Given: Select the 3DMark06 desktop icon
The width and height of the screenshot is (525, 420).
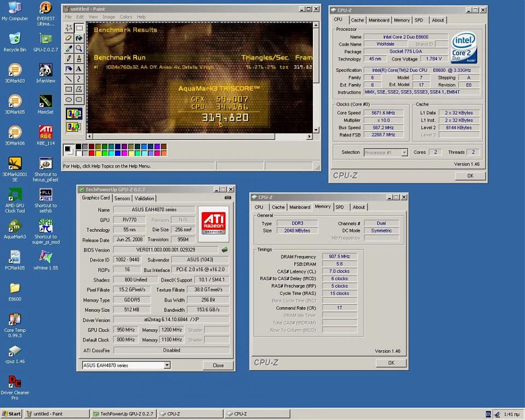Looking at the screenshot, I should point(15,135).
